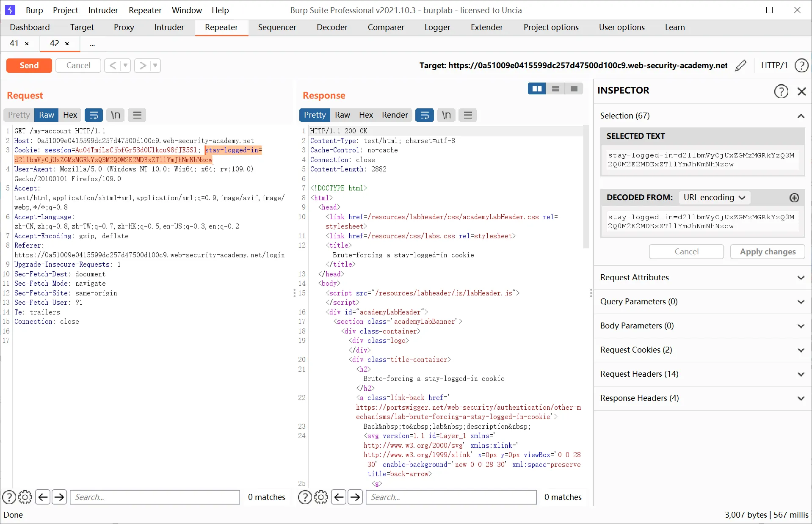Collapse the Selection (67) section
Screen dimensions: 812x524
pos(801,116)
